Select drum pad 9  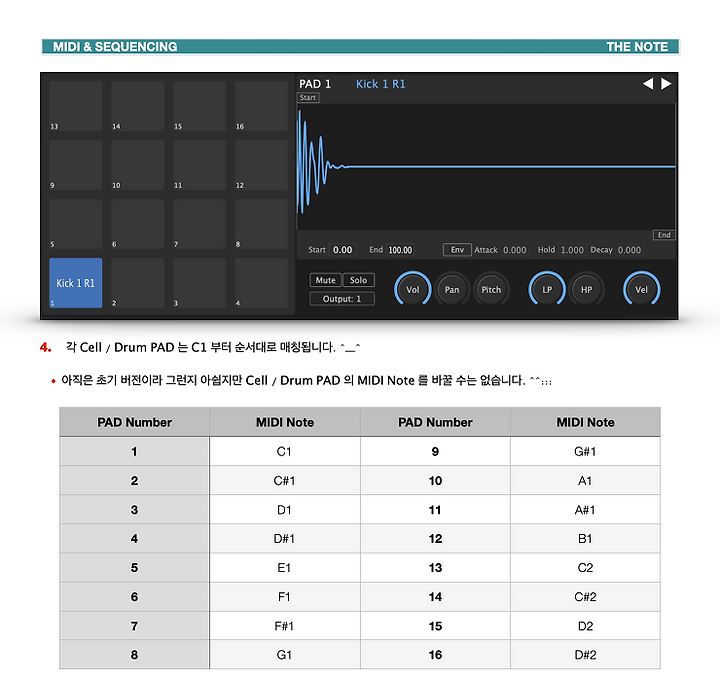point(76,165)
